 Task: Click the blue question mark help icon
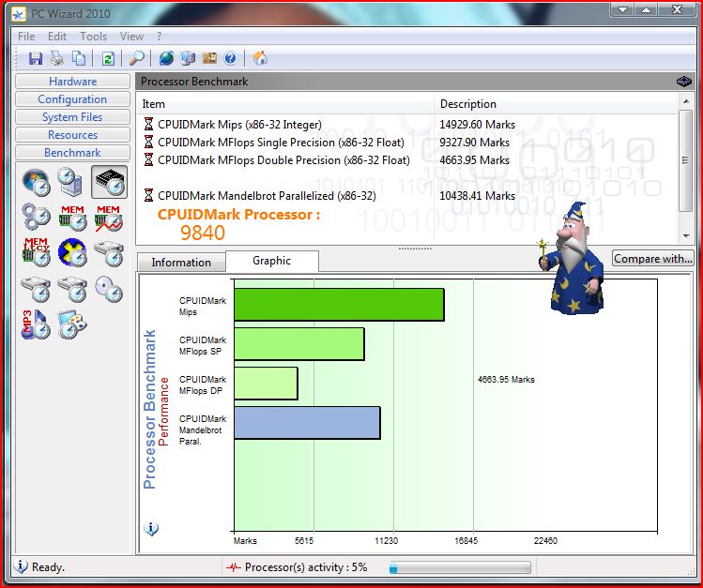[x=231, y=58]
